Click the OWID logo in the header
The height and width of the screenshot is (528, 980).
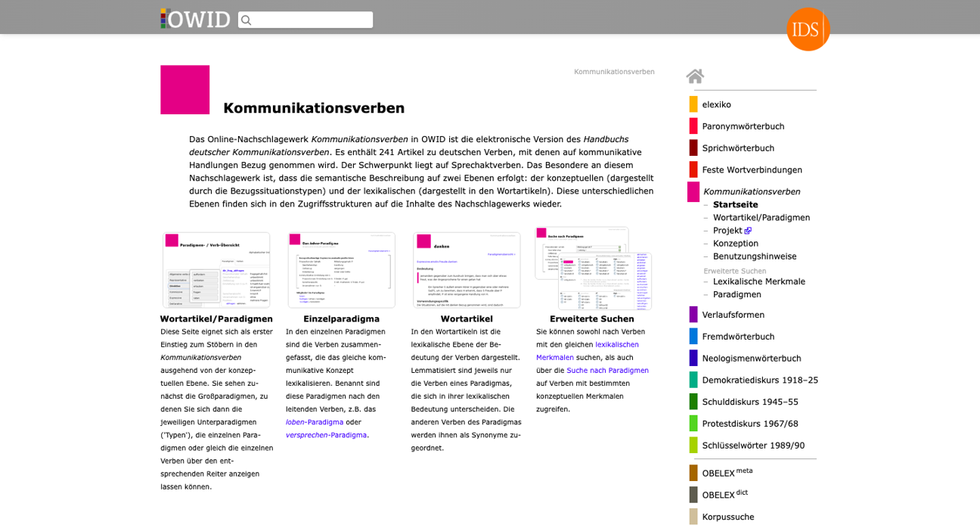[195, 20]
